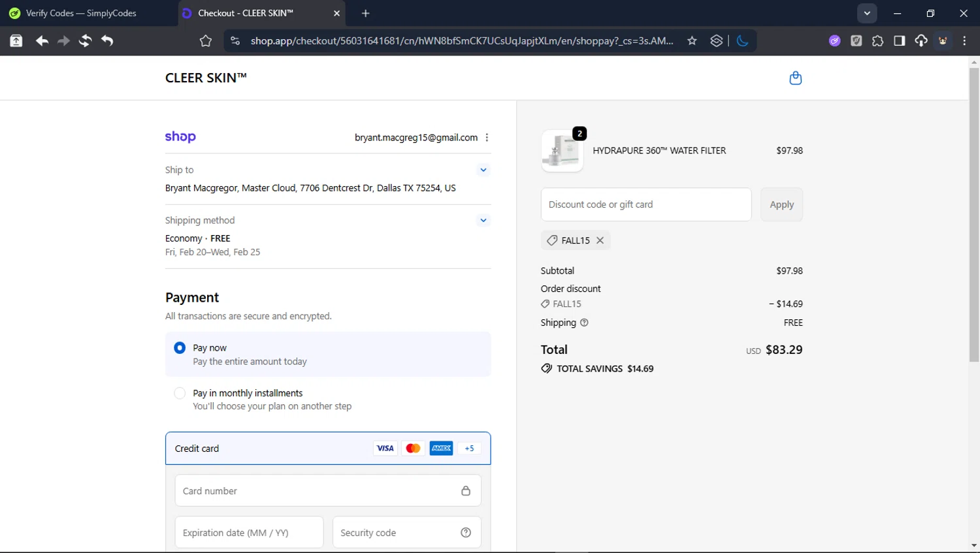The width and height of the screenshot is (980, 553).
Task: Open a new browser tab
Action: click(366, 13)
